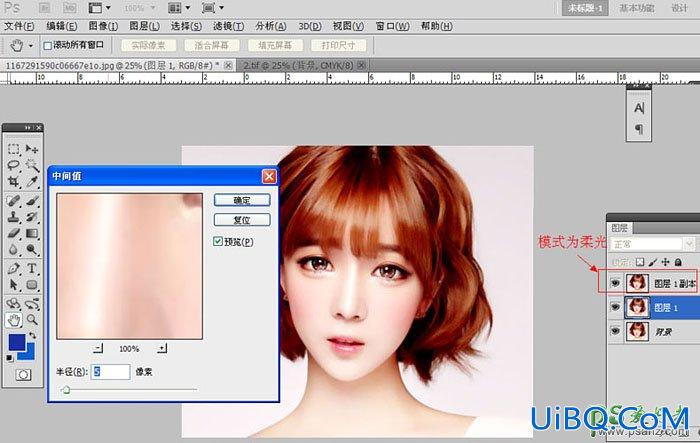Image resolution: width=700 pixels, height=443 pixels.
Task: Open the 图像(I) menu
Action: 104,26
